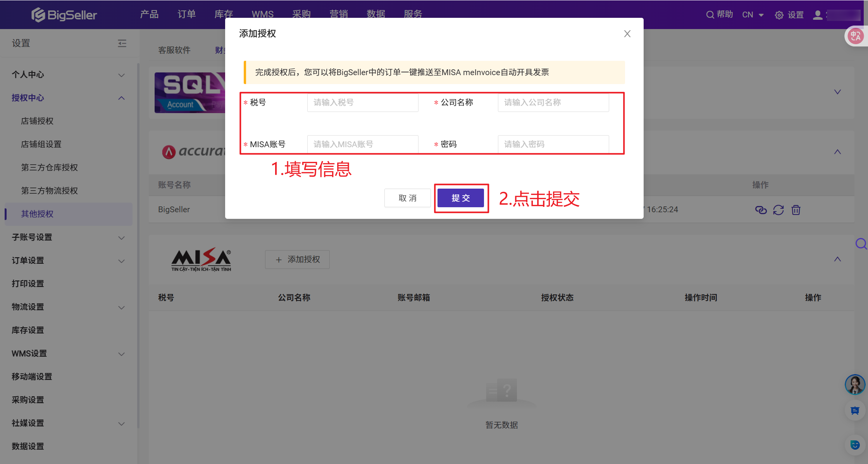Click 授权状态 column header
This screenshot has width=868, height=464.
point(557,297)
